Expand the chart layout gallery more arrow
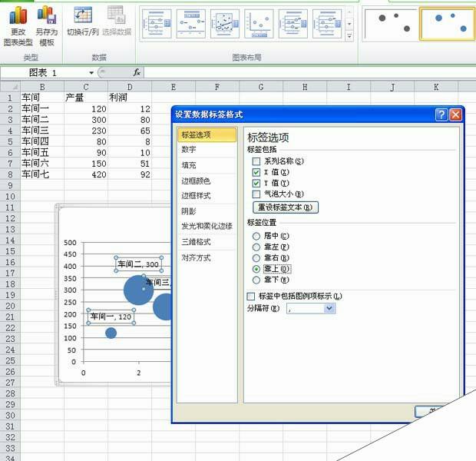The height and width of the screenshot is (461, 476). [x=349, y=36]
